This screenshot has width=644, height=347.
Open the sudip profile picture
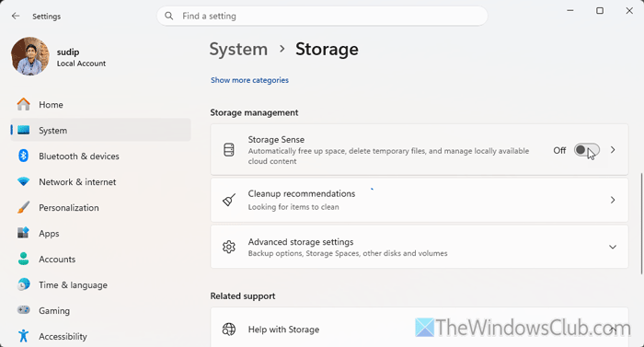point(30,56)
